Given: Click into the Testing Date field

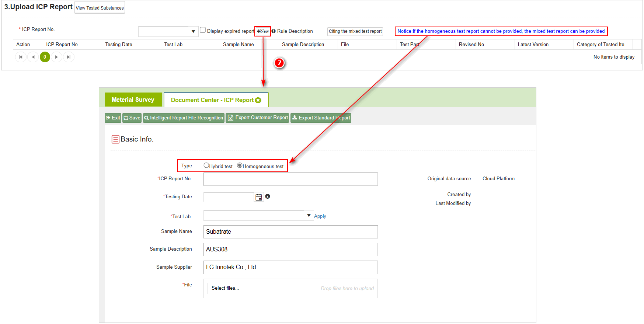Looking at the screenshot, I should tap(229, 197).
